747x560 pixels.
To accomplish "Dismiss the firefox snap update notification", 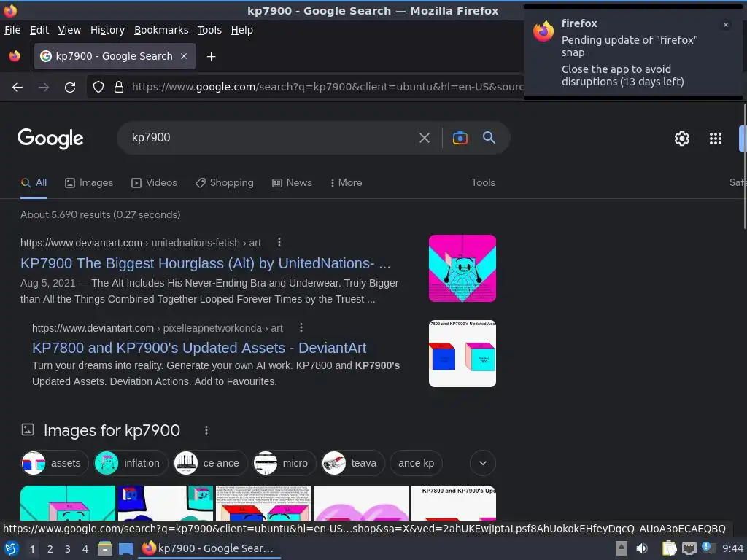I will [726, 25].
